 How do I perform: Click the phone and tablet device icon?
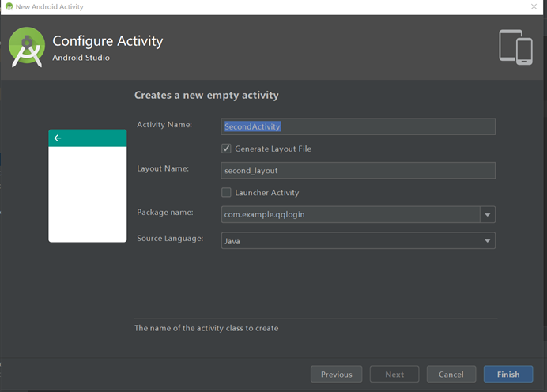click(515, 47)
